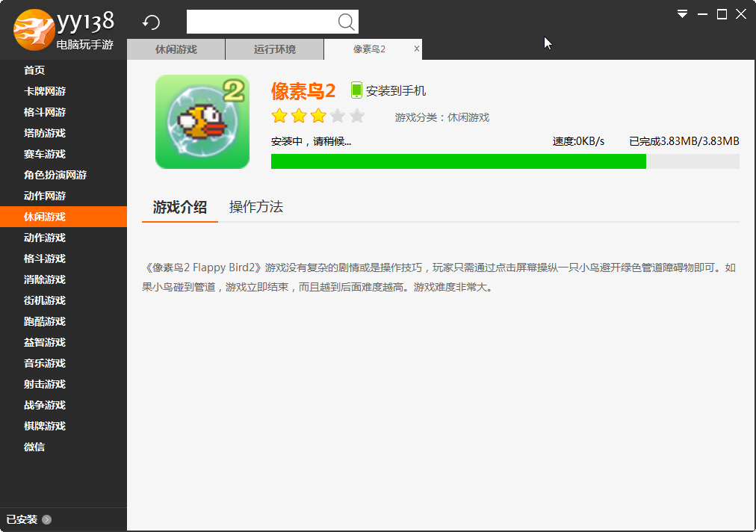The image size is (756, 532).
Task: Select 音乐游戏 category in sidebar
Action: tap(45, 364)
